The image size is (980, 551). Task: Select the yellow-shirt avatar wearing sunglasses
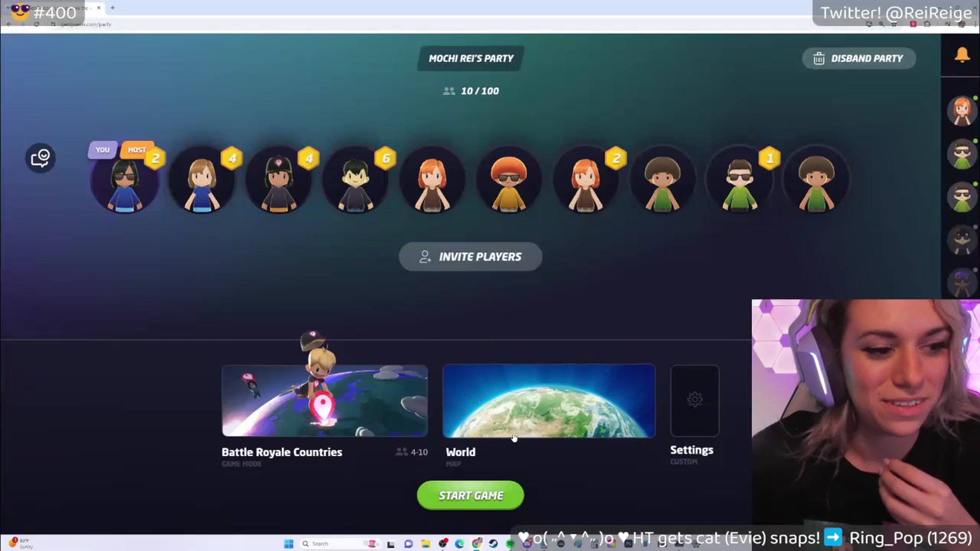[x=509, y=180]
